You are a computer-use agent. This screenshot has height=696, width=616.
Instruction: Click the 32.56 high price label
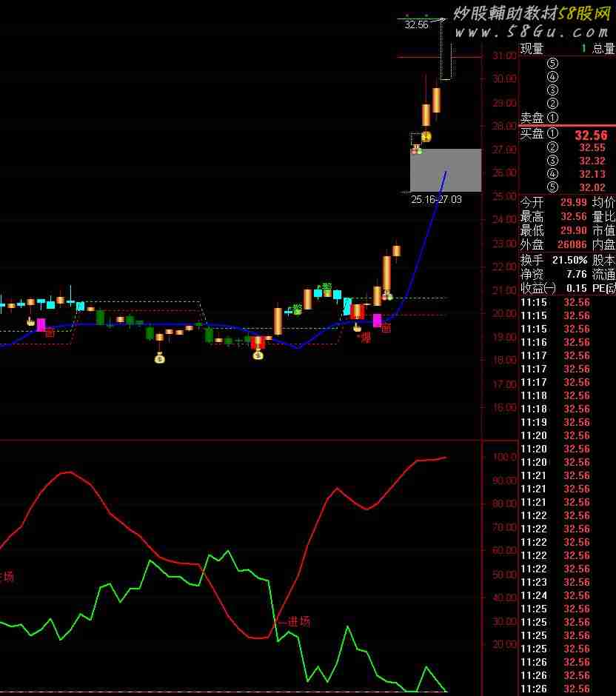tap(416, 24)
